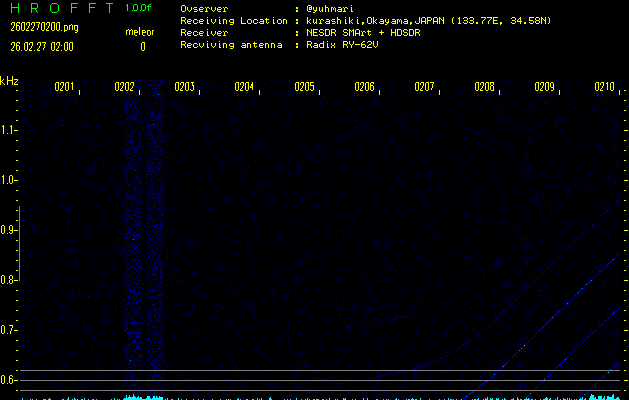
Task: Click time marker 0201
Action: (64, 87)
